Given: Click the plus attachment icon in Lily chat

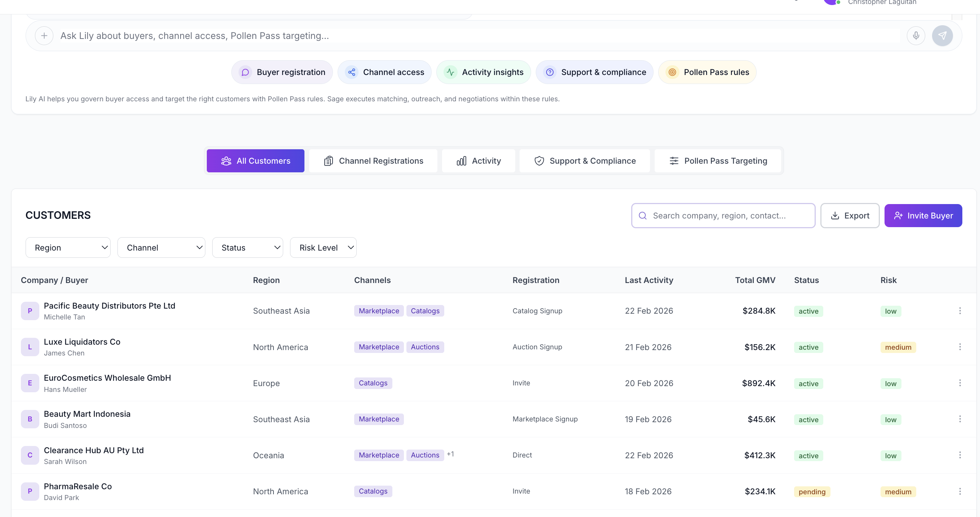Looking at the screenshot, I should 44,36.
